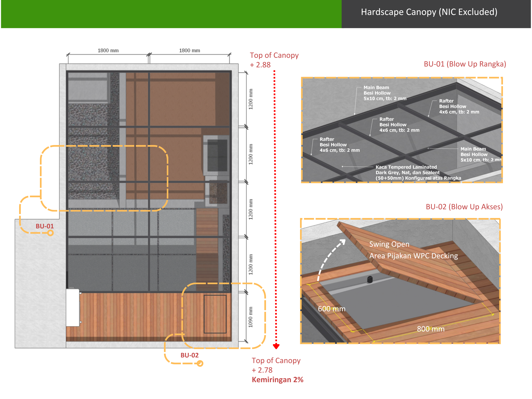
Task: Select the BU-02 (Blow Up Akses) heading
Action: [464, 207]
